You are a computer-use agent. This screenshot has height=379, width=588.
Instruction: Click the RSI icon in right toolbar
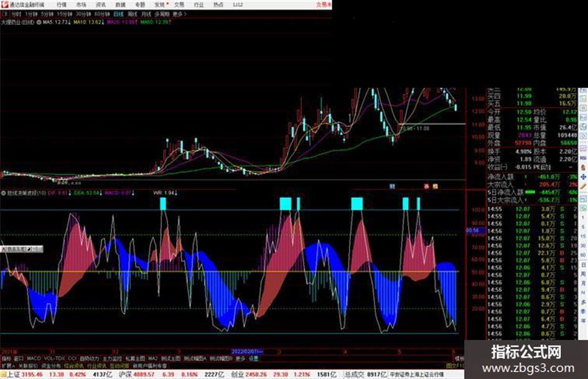(x=583, y=158)
